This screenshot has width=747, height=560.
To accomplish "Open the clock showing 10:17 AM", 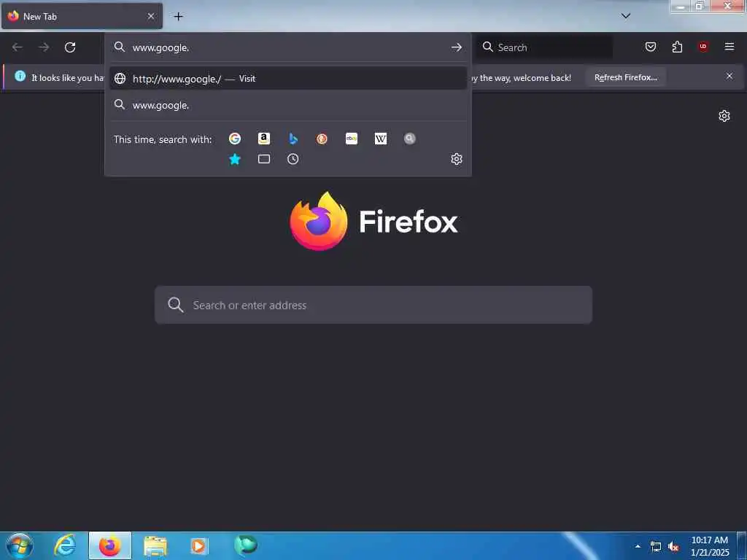I will (x=710, y=546).
